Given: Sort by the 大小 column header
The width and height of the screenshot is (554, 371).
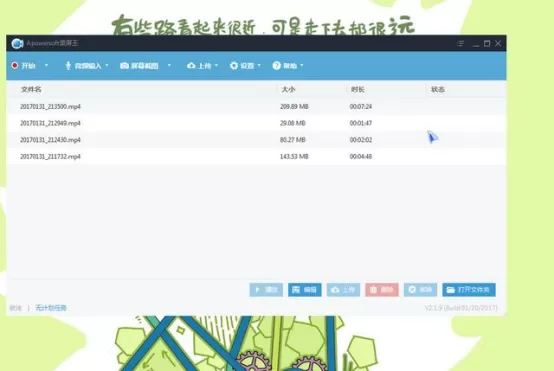Looking at the screenshot, I should pos(288,89).
